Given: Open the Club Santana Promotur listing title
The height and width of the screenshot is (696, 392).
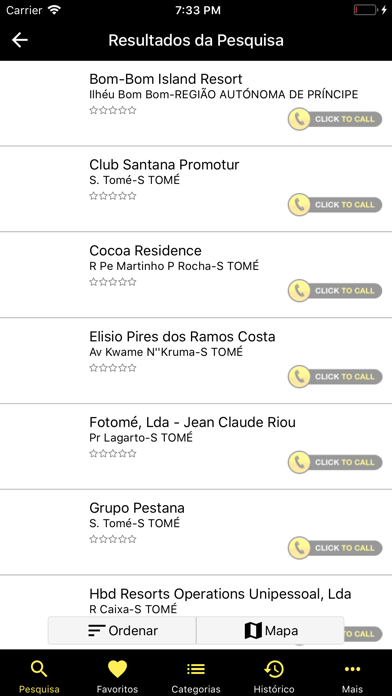Looking at the screenshot, I should click(x=164, y=165).
